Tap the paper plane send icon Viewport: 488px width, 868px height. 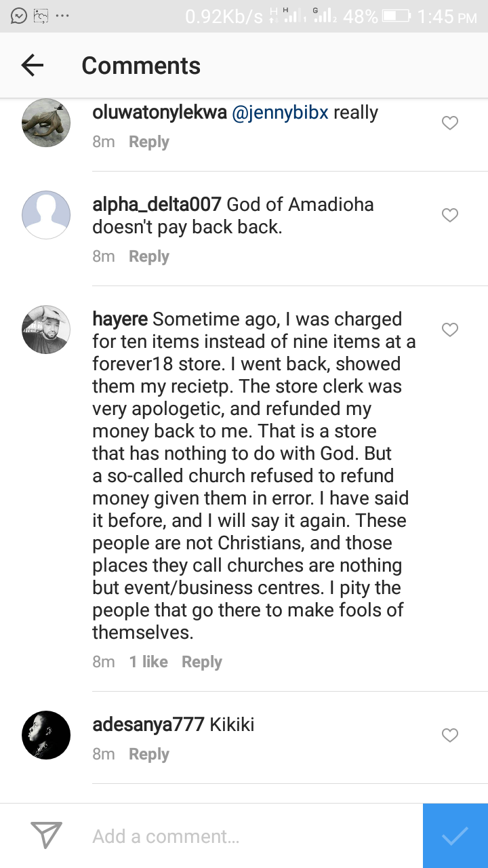pyautogui.click(x=47, y=835)
